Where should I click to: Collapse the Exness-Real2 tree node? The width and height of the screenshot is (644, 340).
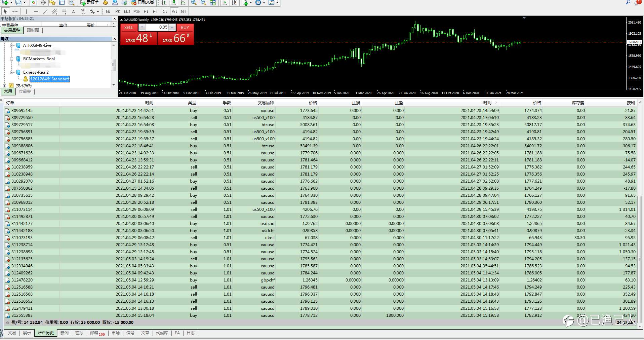pyautogui.click(x=11, y=72)
